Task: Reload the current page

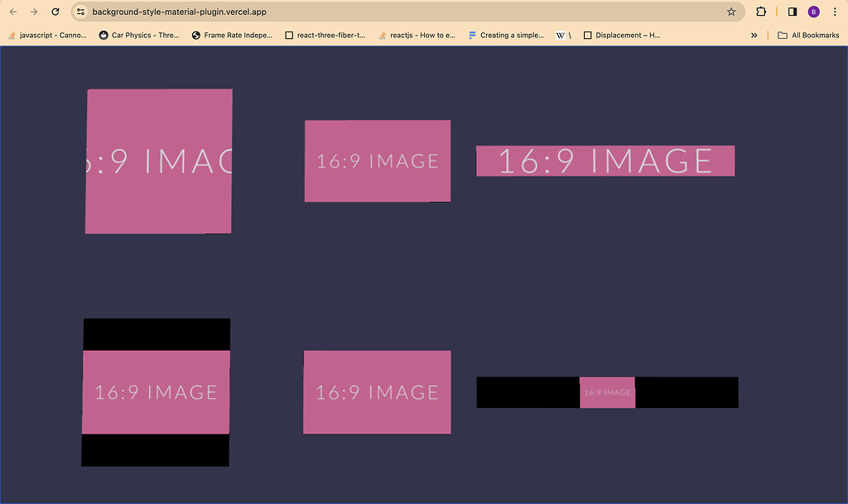Action: click(55, 12)
